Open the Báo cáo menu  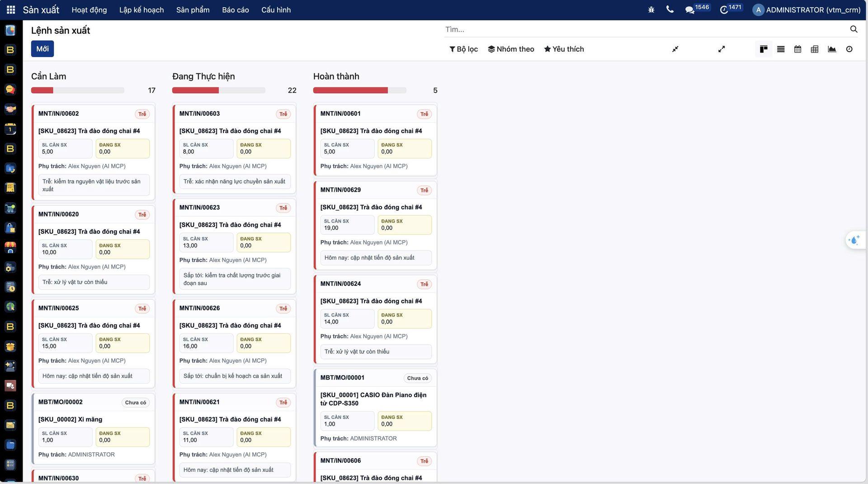point(235,9)
